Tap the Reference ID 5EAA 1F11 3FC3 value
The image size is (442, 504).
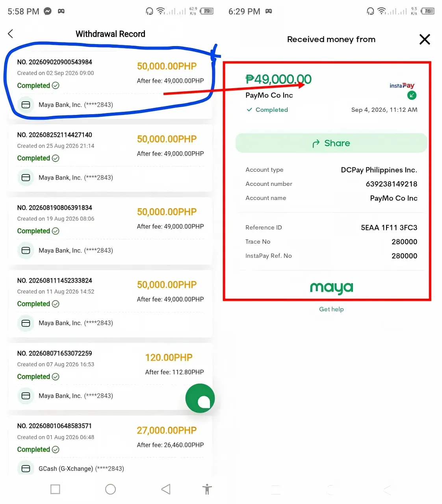tap(389, 228)
